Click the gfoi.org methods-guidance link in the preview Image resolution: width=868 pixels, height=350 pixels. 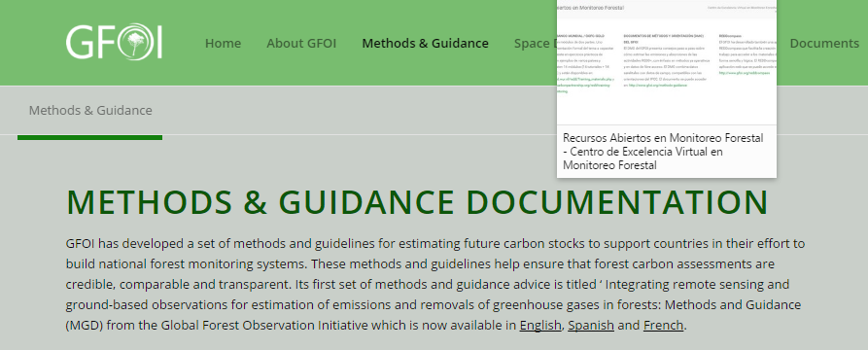[658, 86]
